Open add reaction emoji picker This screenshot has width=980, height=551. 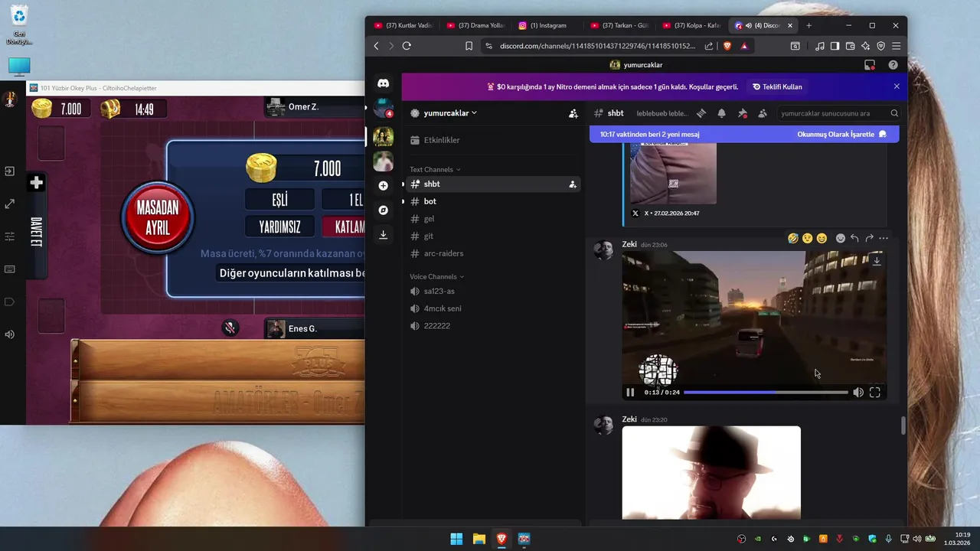point(840,238)
